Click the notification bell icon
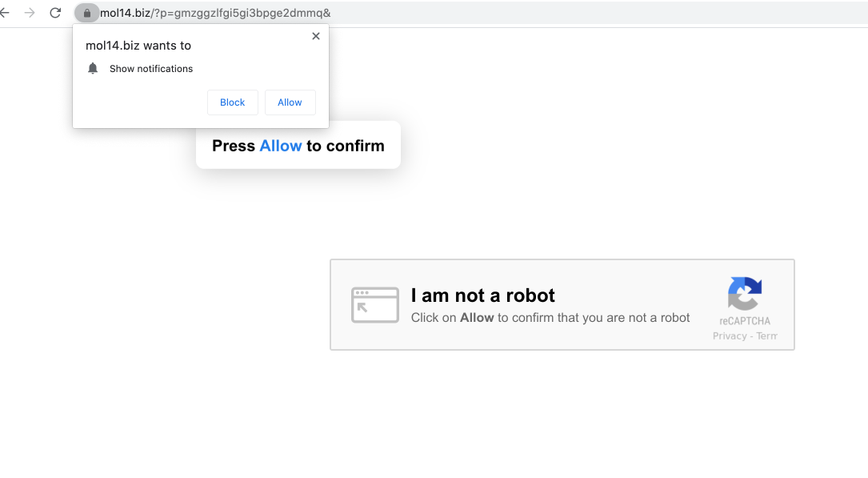 pyautogui.click(x=93, y=69)
